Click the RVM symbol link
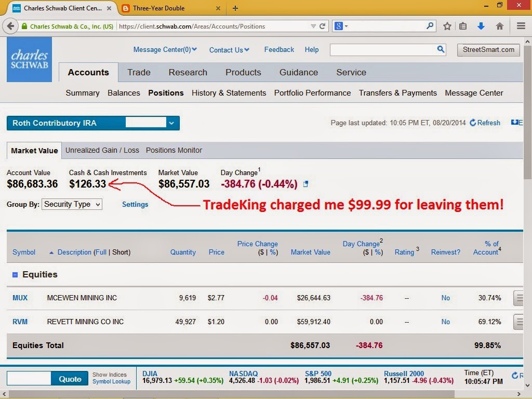 (20, 322)
